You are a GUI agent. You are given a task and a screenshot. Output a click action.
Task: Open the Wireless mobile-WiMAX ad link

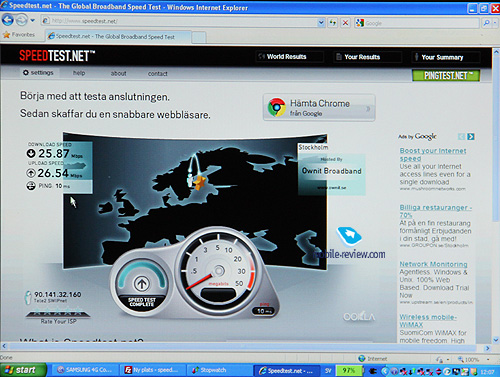point(428,321)
